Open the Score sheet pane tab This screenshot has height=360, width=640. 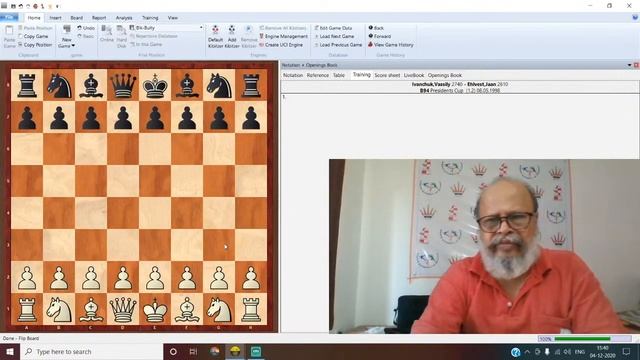point(387,76)
